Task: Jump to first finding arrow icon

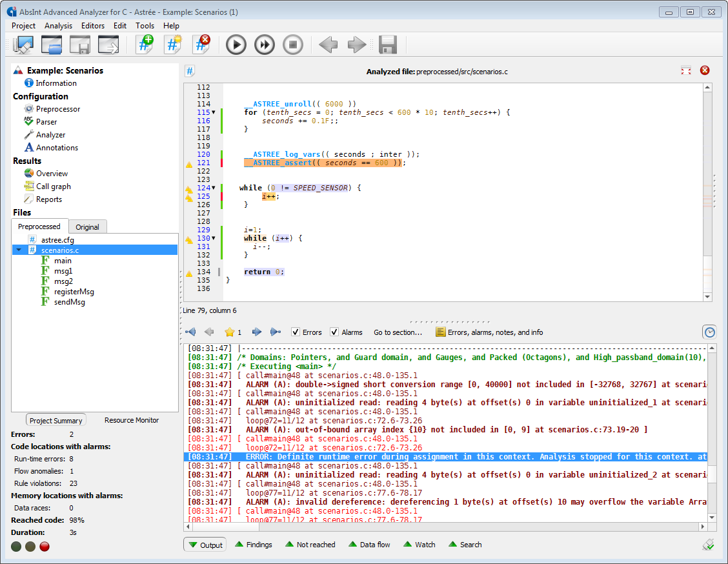Action: coord(190,332)
